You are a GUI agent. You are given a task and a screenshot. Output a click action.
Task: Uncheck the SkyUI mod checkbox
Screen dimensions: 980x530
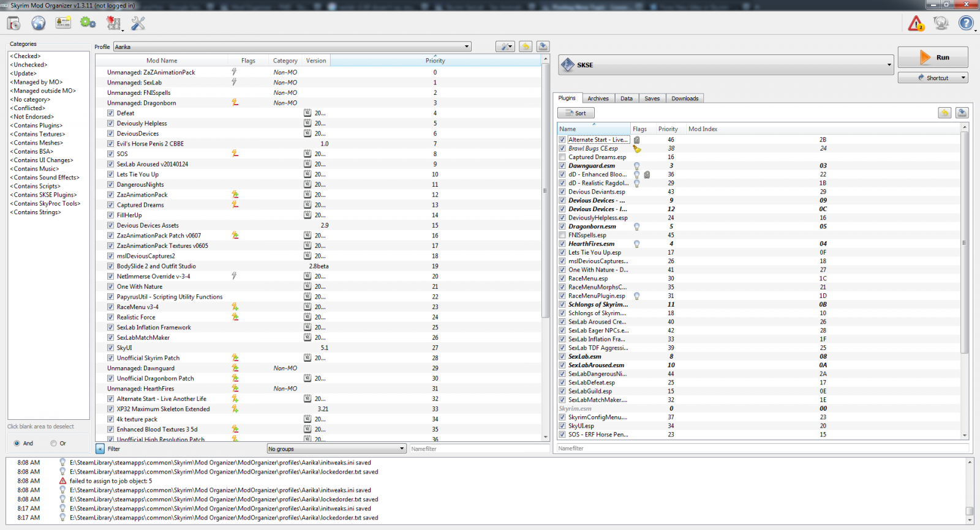[x=110, y=348]
